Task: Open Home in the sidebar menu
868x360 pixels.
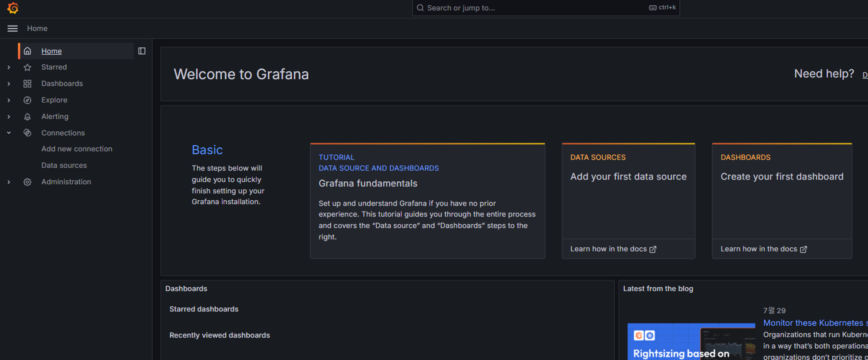Action: coord(51,51)
